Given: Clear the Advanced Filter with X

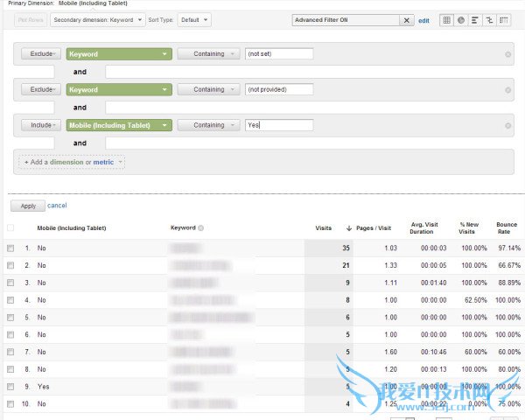Looking at the screenshot, I should 407,20.
